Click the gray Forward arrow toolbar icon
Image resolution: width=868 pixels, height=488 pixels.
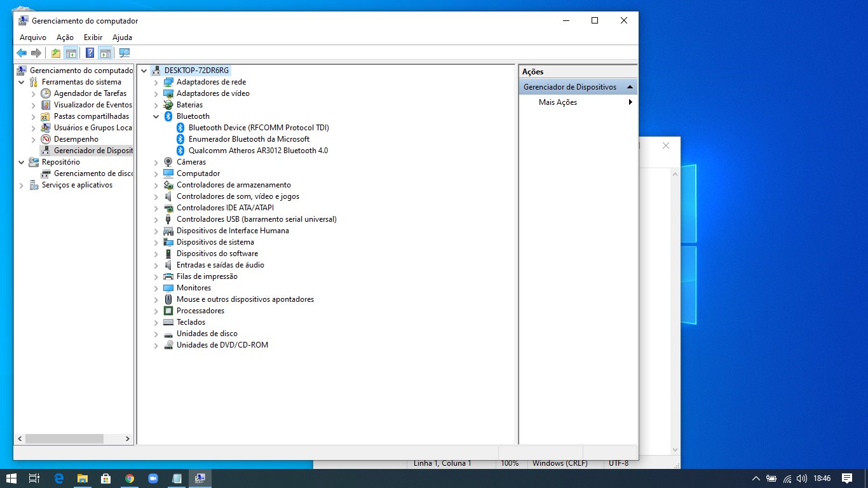36,53
